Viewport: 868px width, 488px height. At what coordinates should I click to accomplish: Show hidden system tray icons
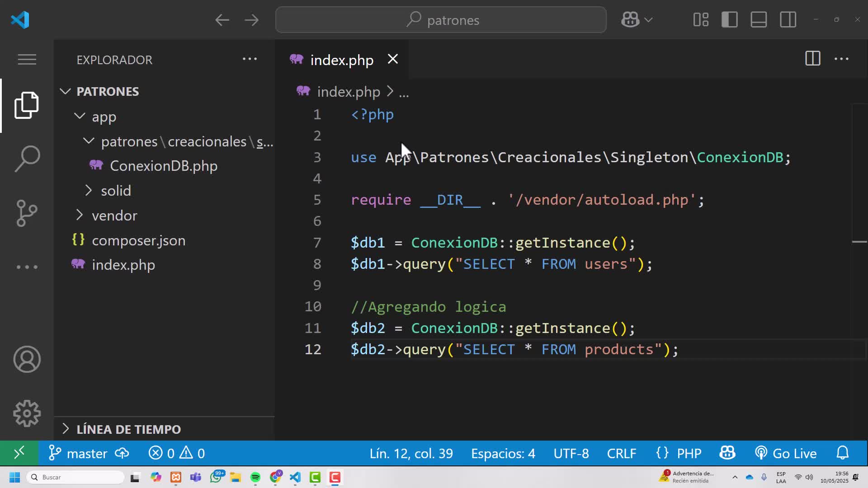coord(735,477)
